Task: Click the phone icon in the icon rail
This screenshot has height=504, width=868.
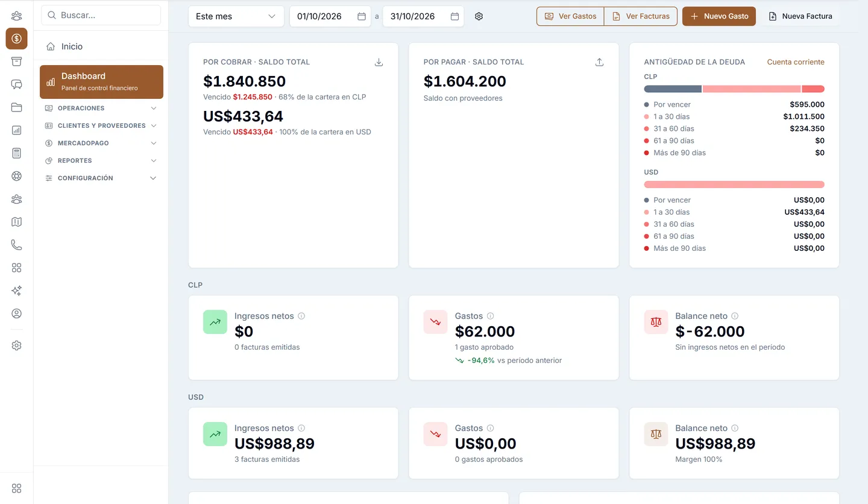Action: click(x=16, y=245)
